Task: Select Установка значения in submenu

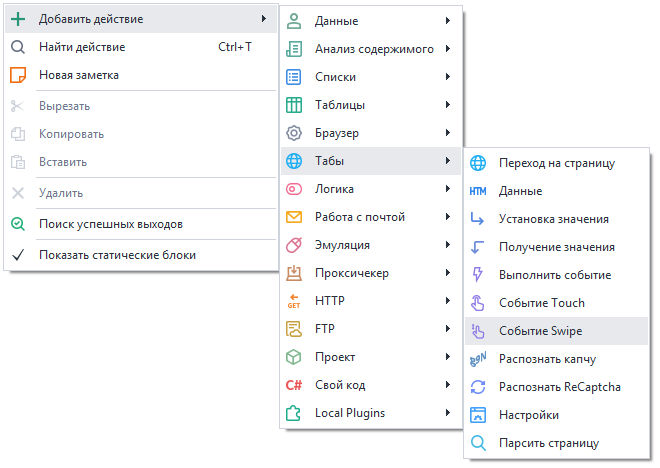Action: [x=553, y=219]
